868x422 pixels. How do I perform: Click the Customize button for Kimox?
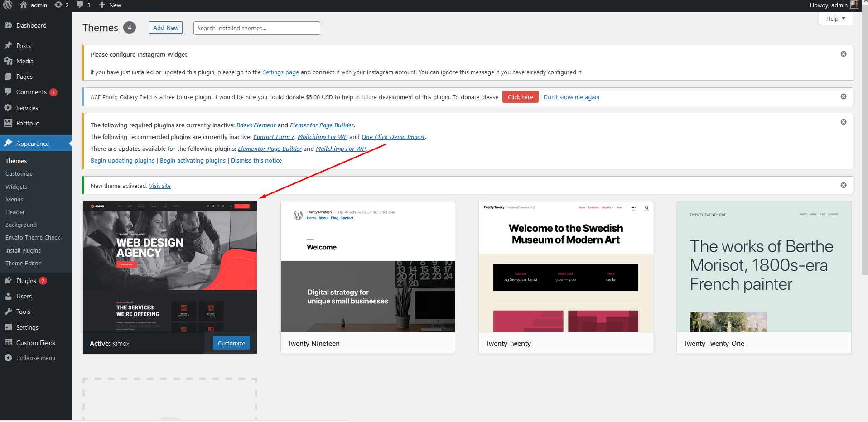[x=231, y=343]
